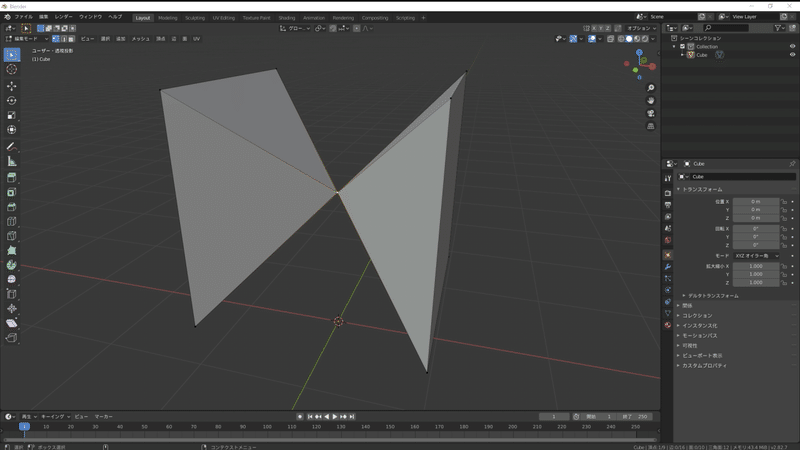Switch perspective/orthographic grid icon
The height and width of the screenshot is (450, 800).
coord(651,126)
